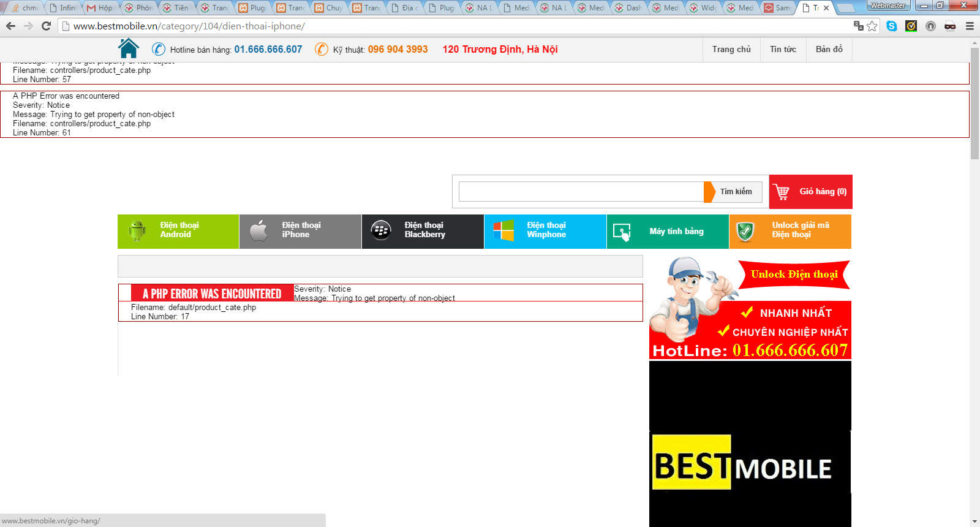
Task: Open Máy tính bảng category
Action: click(x=668, y=231)
